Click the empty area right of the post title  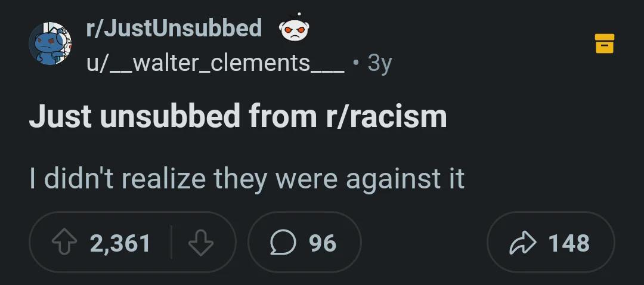click(542, 117)
